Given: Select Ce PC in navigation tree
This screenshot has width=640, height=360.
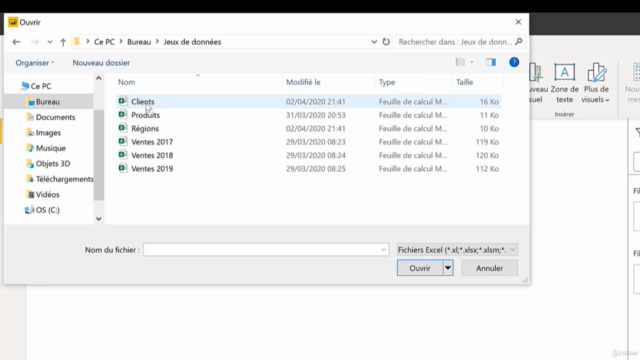Looking at the screenshot, I should pos(41,86).
